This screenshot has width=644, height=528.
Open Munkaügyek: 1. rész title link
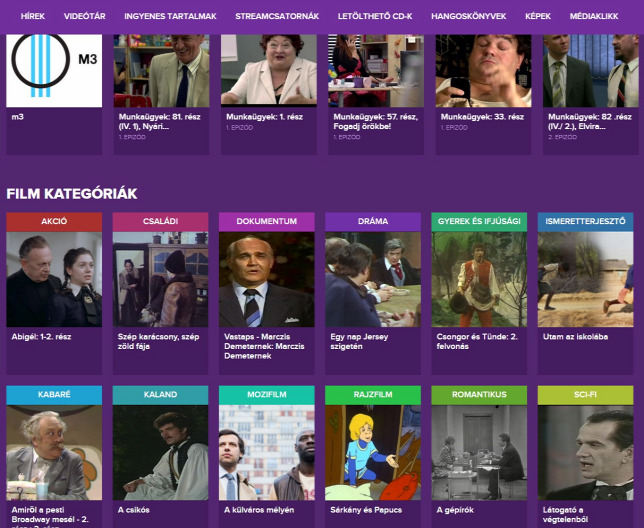coord(264,117)
